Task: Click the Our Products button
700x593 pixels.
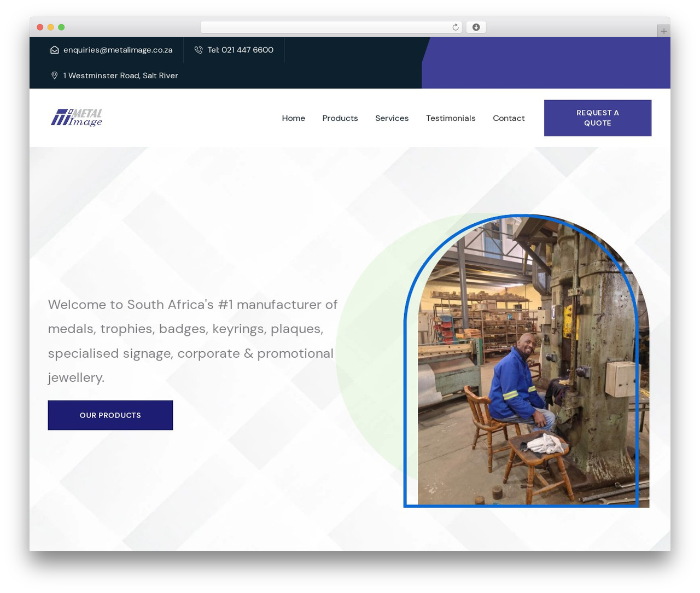Action: click(x=110, y=415)
